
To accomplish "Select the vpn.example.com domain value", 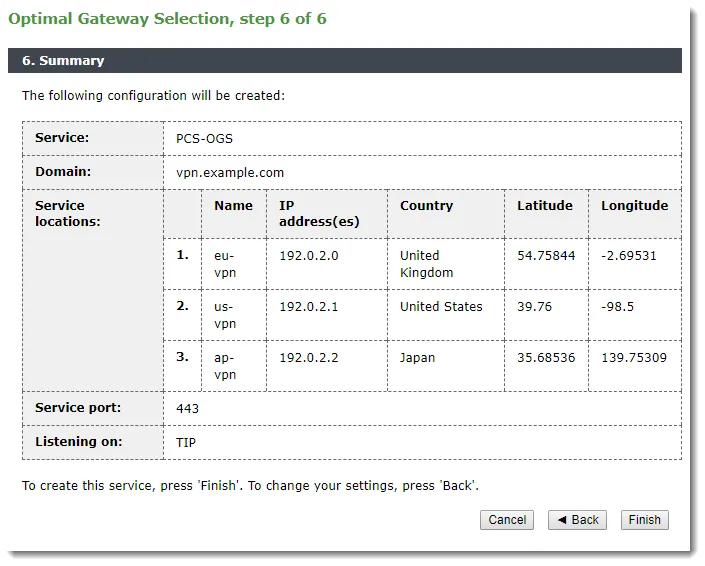I will click(230, 173).
